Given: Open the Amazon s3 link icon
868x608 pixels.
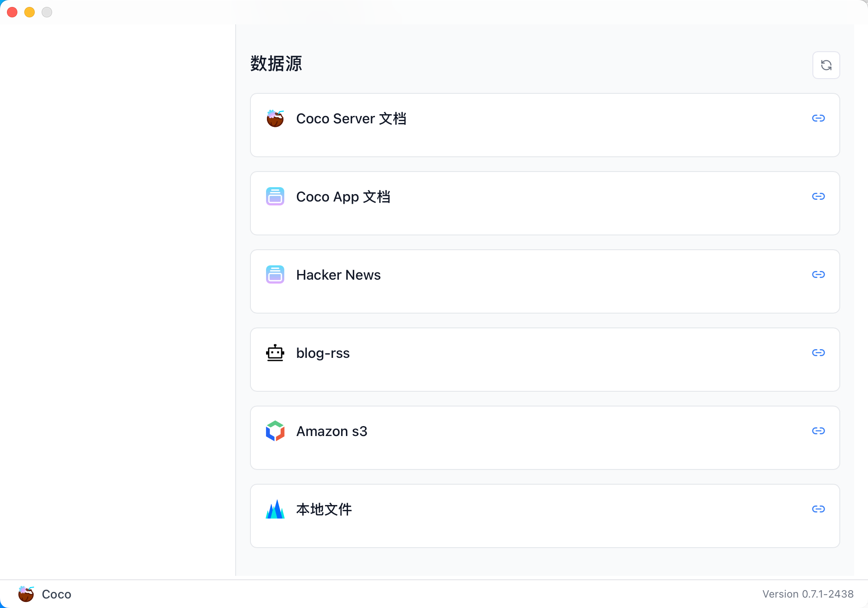Looking at the screenshot, I should (x=819, y=431).
